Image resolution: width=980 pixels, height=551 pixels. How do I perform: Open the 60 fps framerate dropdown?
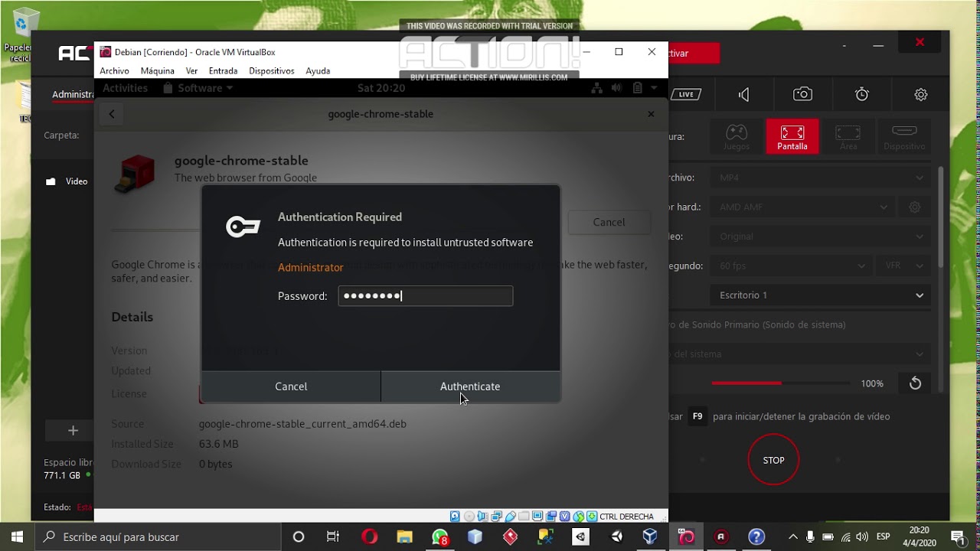[792, 266]
